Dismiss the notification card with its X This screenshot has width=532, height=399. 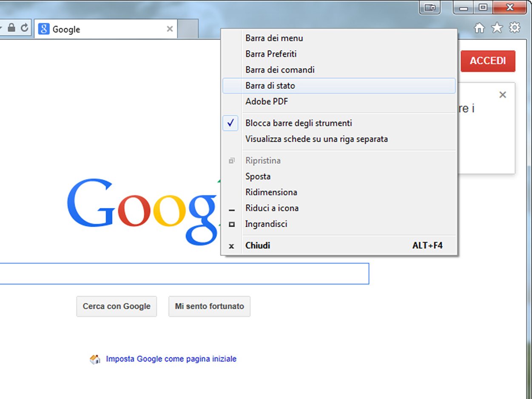[x=502, y=95]
